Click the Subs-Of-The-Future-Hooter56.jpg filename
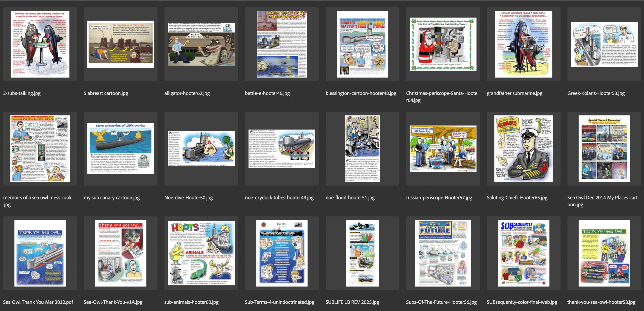 tap(441, 302)
